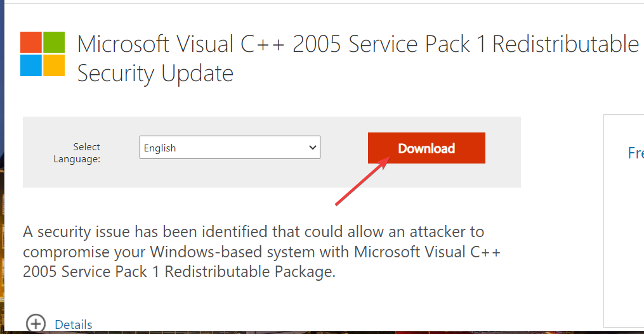Click the chevron arrow on the language dropdown
The image size is (644, 334).
click(x=312, y=148)
